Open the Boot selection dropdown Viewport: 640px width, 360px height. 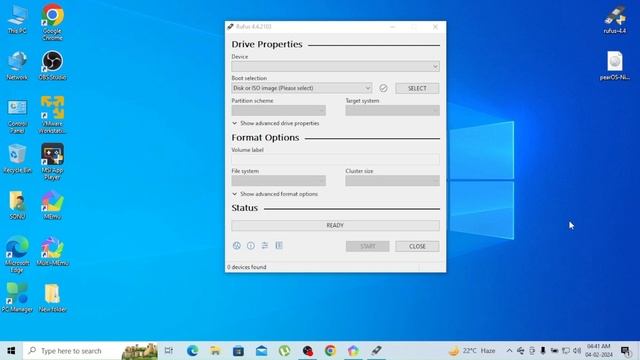[302, 88]
